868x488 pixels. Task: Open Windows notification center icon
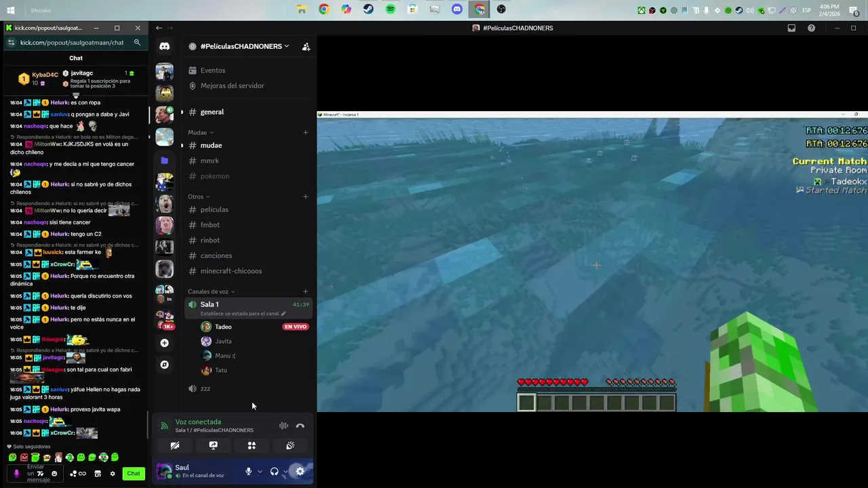pos(854,11)
